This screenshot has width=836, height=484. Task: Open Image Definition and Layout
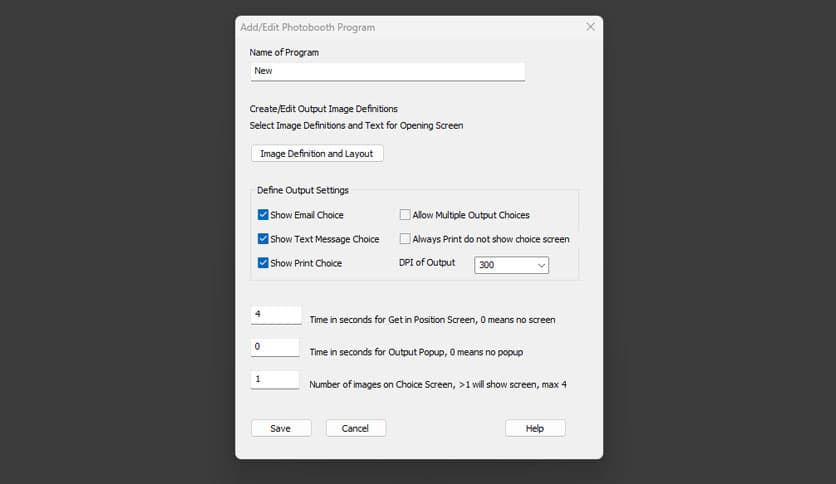click(x=316, y=154)
